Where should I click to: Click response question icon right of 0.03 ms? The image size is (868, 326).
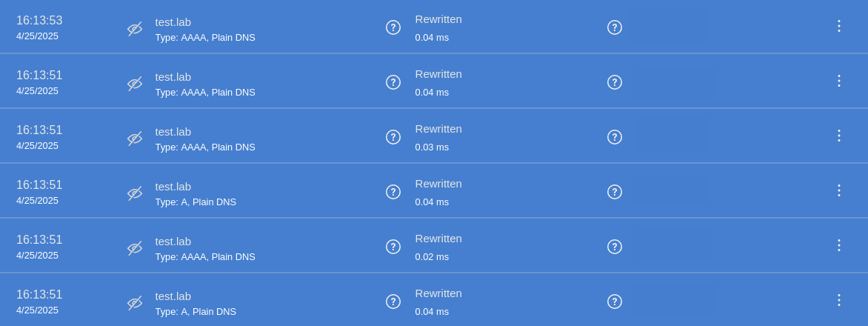pos(615,137)
